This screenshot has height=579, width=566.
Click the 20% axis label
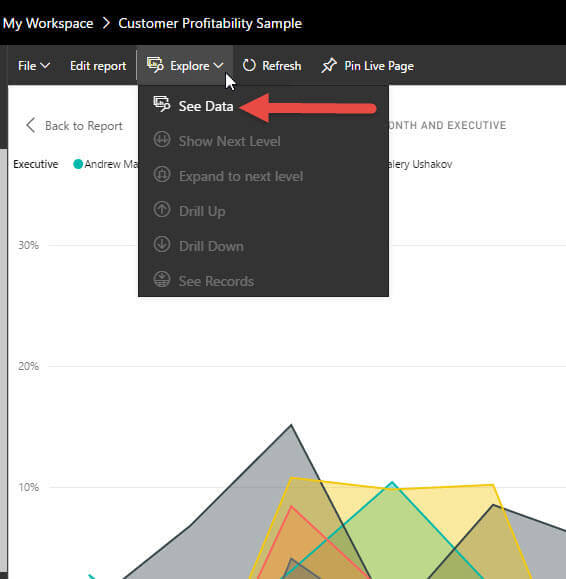pos(28,366)
